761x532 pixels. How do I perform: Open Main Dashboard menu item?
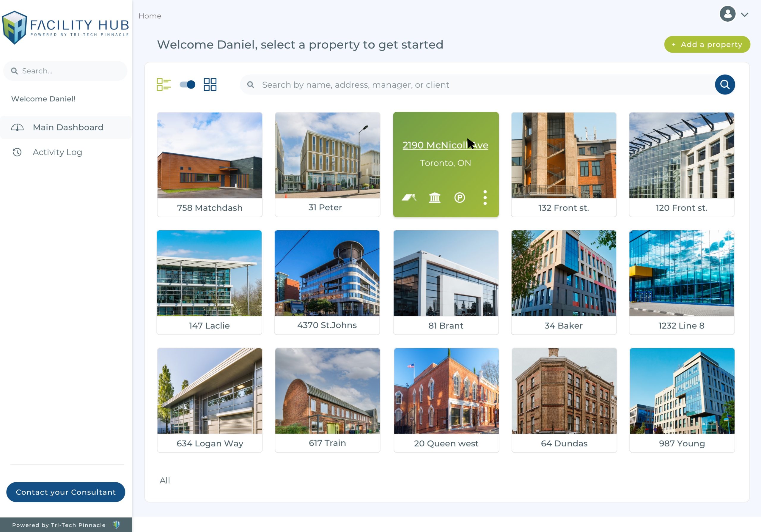66,127
